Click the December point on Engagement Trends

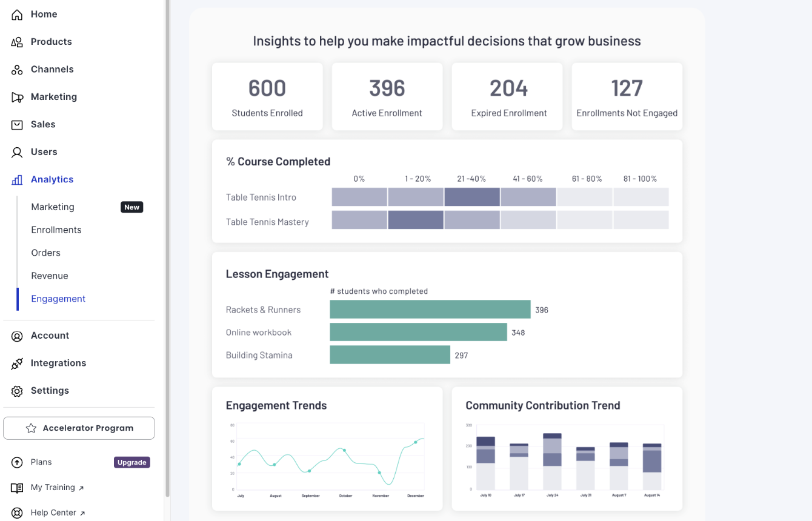(x=416, y=442)
